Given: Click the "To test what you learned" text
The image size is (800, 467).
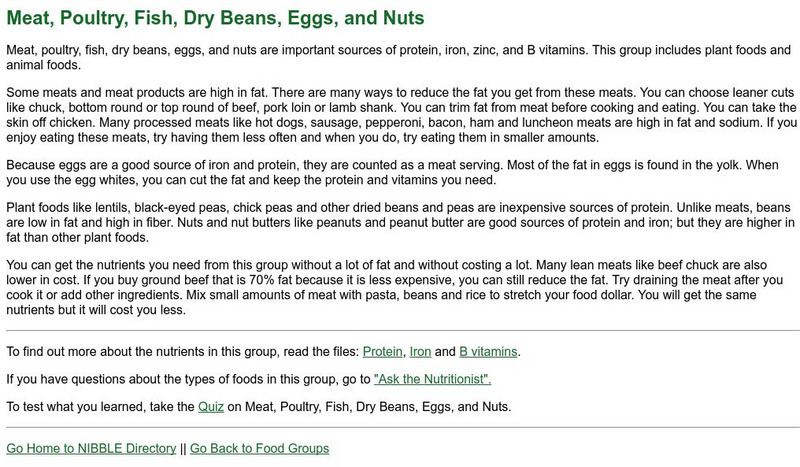Looking at the screenshot, I should 95,407.
